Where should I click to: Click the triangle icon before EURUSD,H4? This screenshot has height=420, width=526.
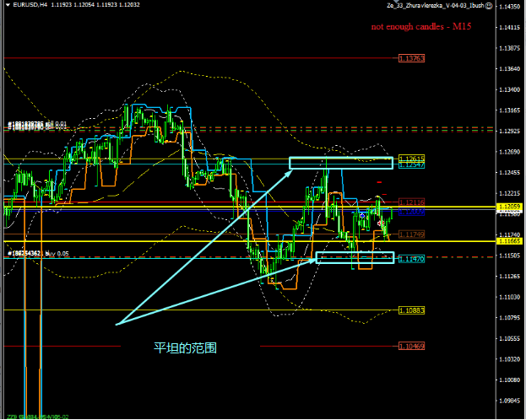click(x=4, y=6)
